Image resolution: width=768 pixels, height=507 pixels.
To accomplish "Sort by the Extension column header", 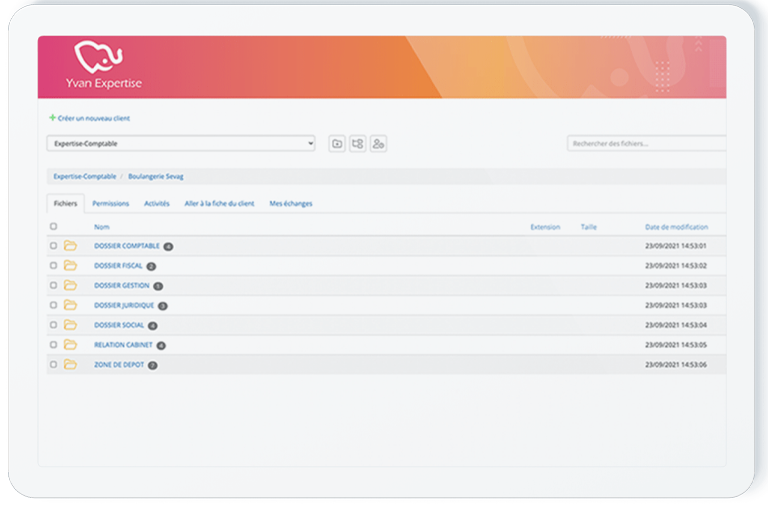I will (545, 227).
